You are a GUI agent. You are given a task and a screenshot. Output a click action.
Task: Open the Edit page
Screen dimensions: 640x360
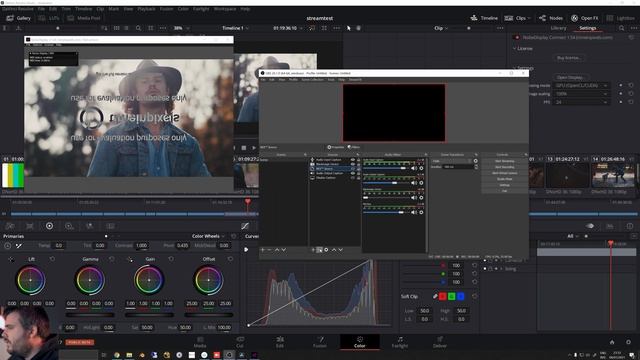[x=280, y=342]
